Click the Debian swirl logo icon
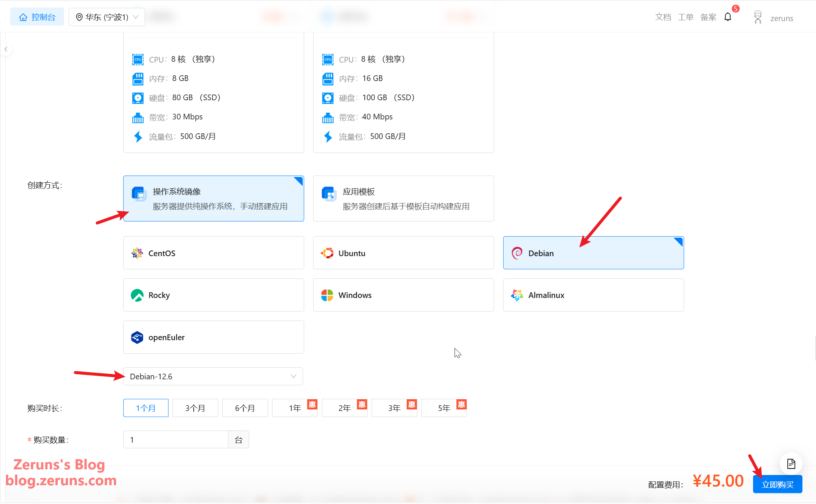This screenshot has height=504, width=816. tap(517, 253)
